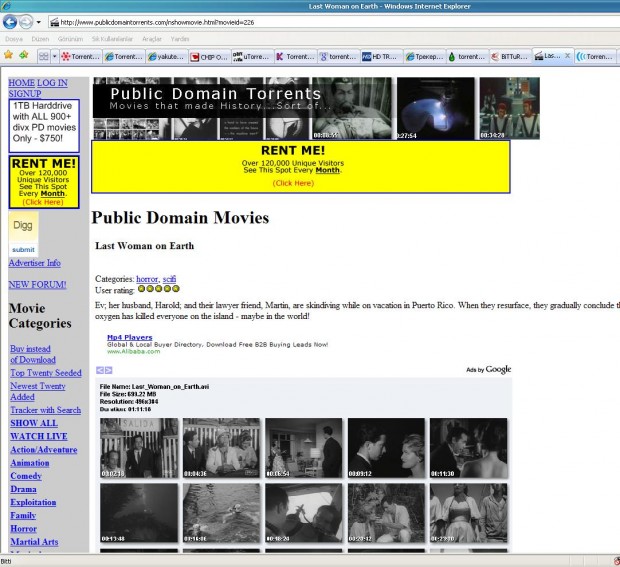Open the thumbnail stamped 00:06:54
Viewport: 620px width, 567px height.
[x=304, y=448]
